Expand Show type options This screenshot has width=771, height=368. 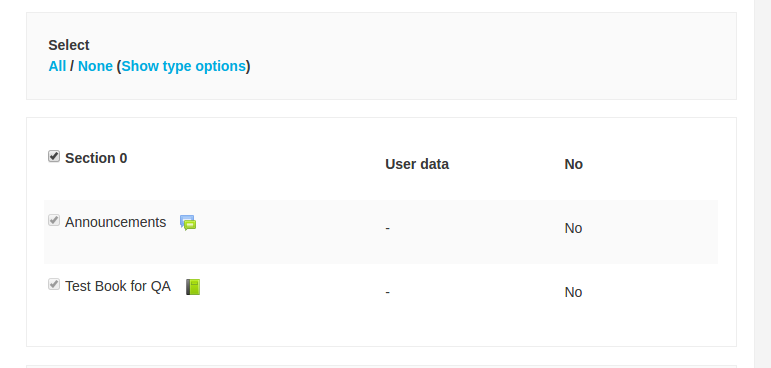point(183,66)
